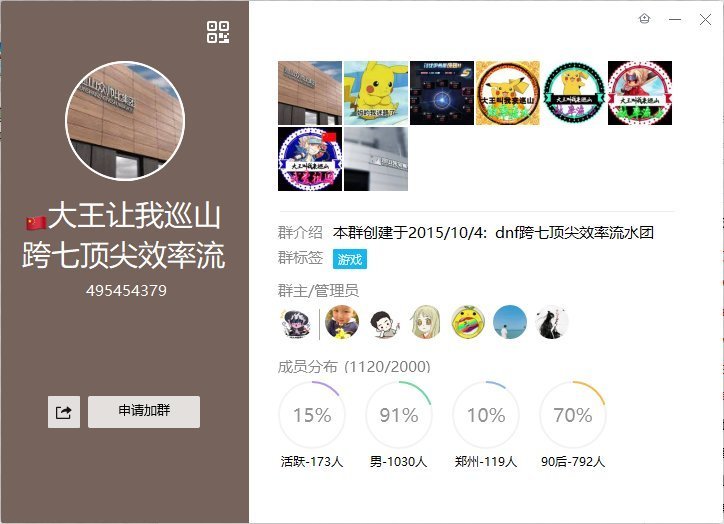
Task: Open the yellow fruit admin avatar
Action: pos(468,322)
